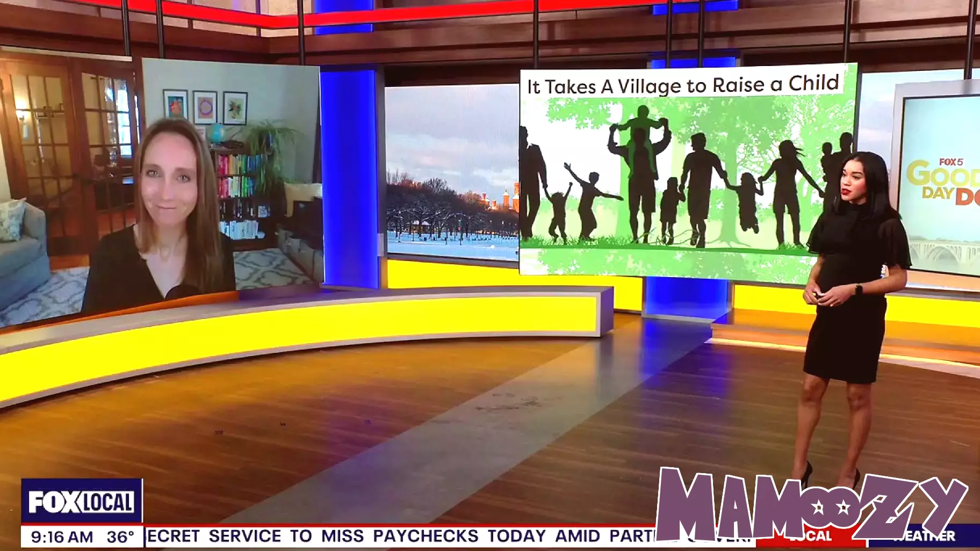Click the blue studio pillar

(x=349, y=177)
